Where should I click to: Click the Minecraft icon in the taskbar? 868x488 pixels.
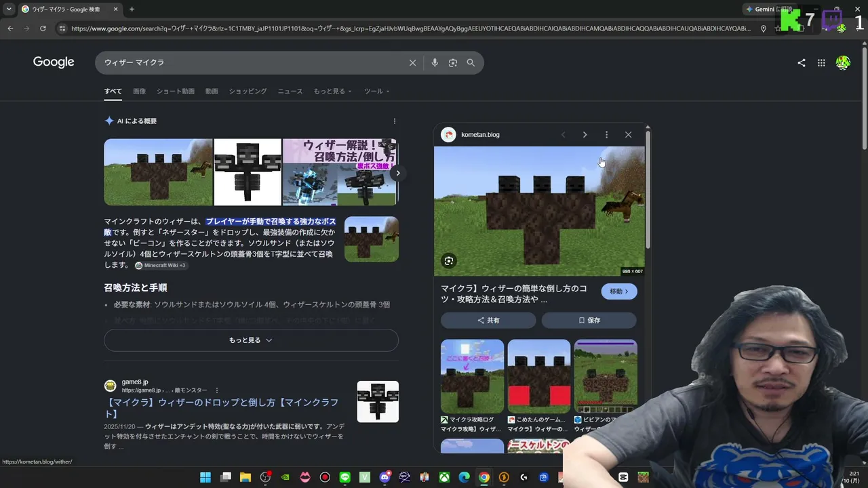643,477
